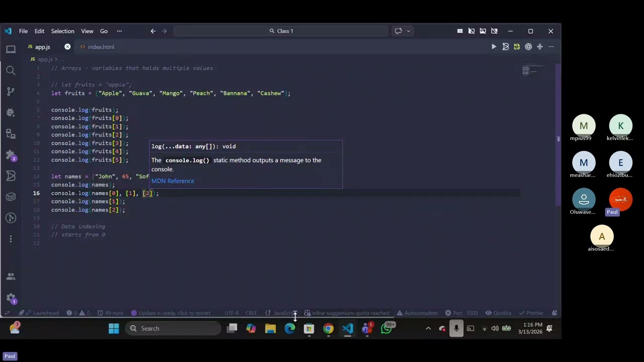This screenshot has height=362, width=644.
Task: Open the Explorer view in activity bar
Action: pos(11,49)
